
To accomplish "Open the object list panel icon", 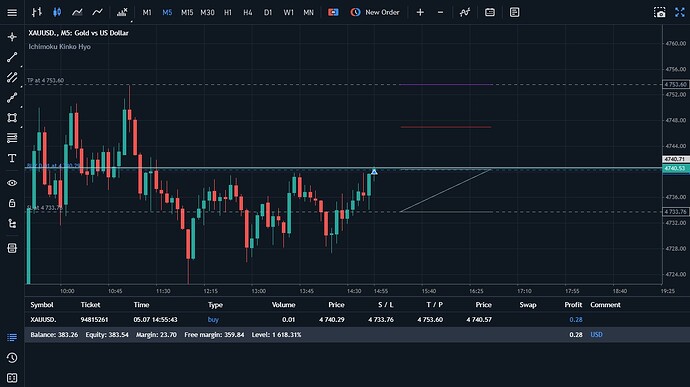I will pos(12,248).
